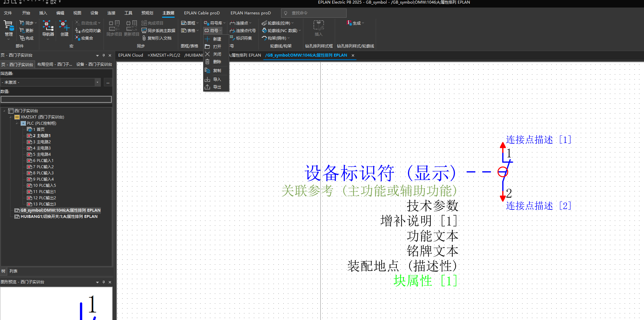This screenshot has width=644, height=320.
Task: Click the macro 创建 create icon
Action: [65, 28]
